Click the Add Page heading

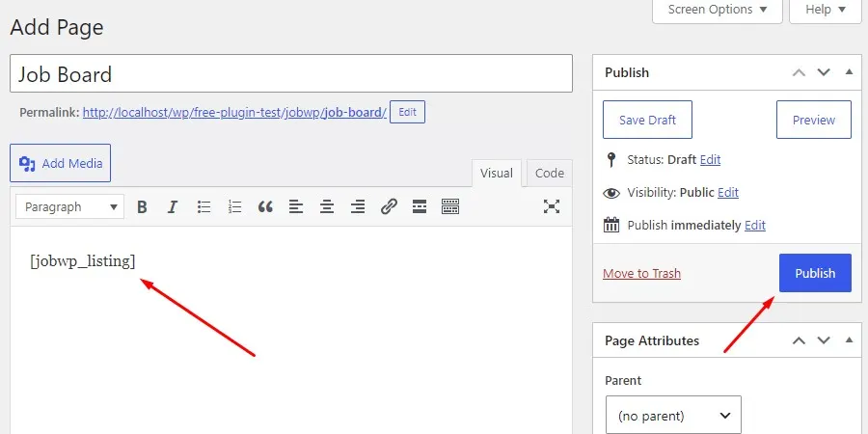click(x=57, y=27)
